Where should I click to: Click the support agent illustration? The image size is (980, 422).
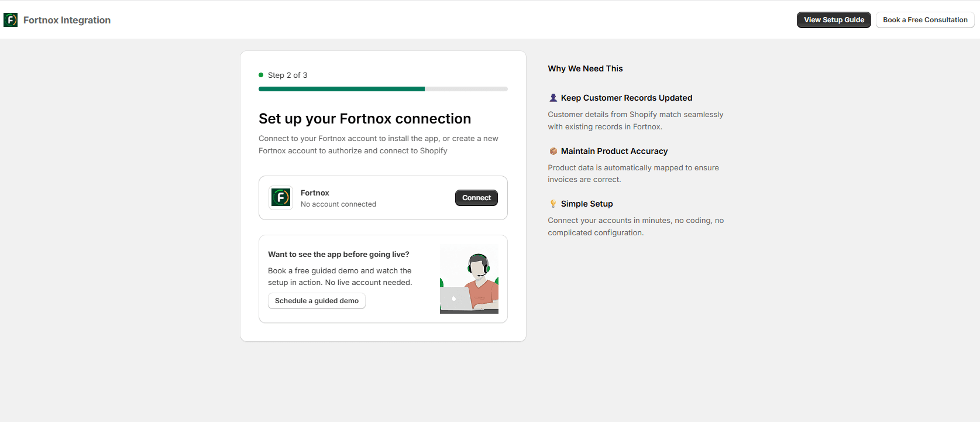click(469, 279)
